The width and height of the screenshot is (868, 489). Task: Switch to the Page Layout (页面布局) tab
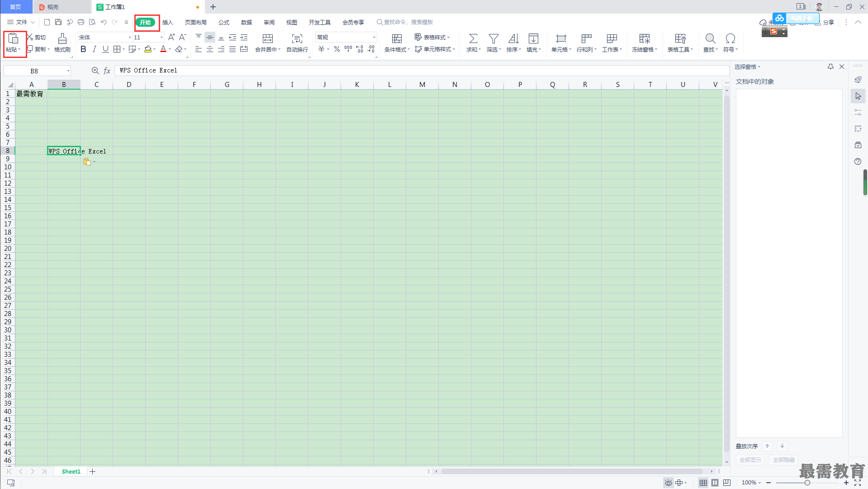[x=196, y=22]
